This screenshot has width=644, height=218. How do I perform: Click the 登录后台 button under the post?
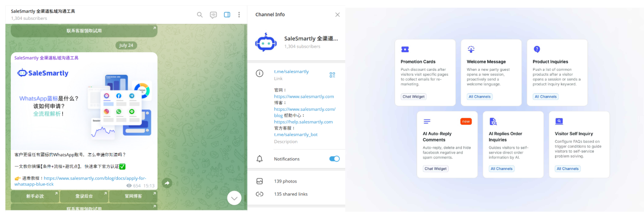pos(84,196)
